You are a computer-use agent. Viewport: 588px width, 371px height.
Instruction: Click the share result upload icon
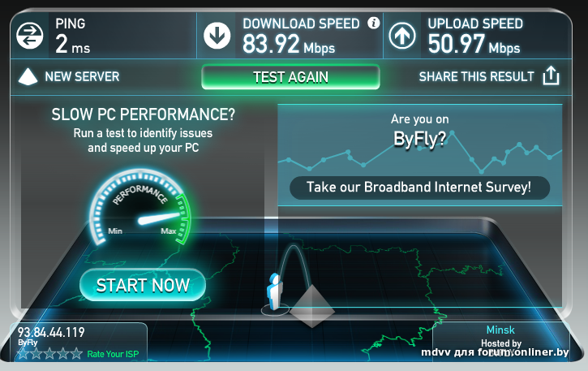[x=551, y=75]
